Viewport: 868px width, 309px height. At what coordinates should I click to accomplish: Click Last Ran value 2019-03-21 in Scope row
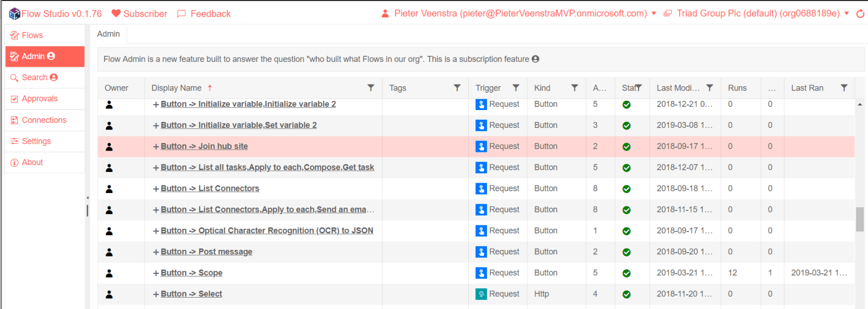(819, 273)
